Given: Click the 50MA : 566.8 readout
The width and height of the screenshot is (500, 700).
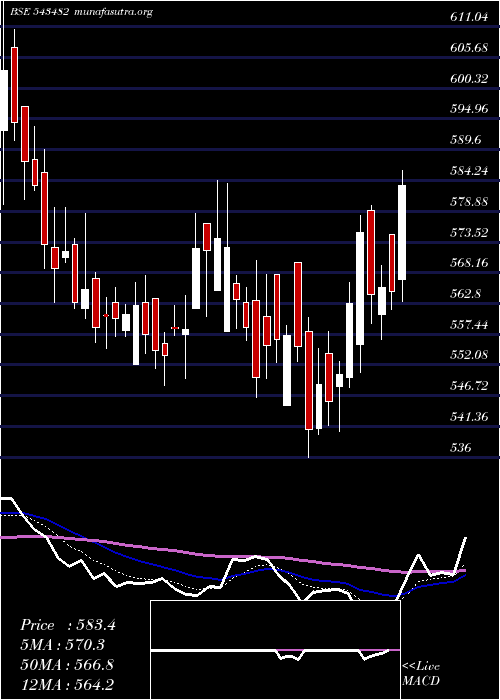Looking at the screenshot, I should pos(67,665).
